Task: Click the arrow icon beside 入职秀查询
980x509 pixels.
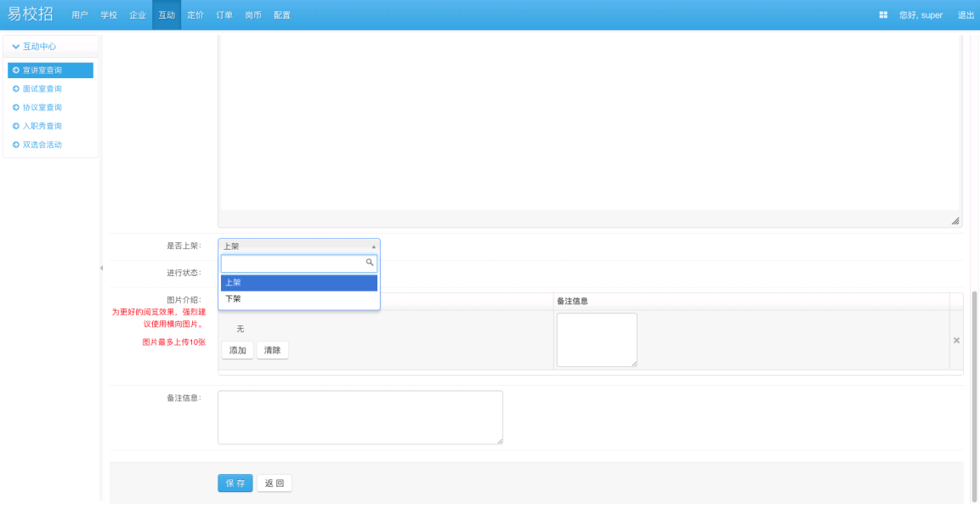Action: [15, 127]
